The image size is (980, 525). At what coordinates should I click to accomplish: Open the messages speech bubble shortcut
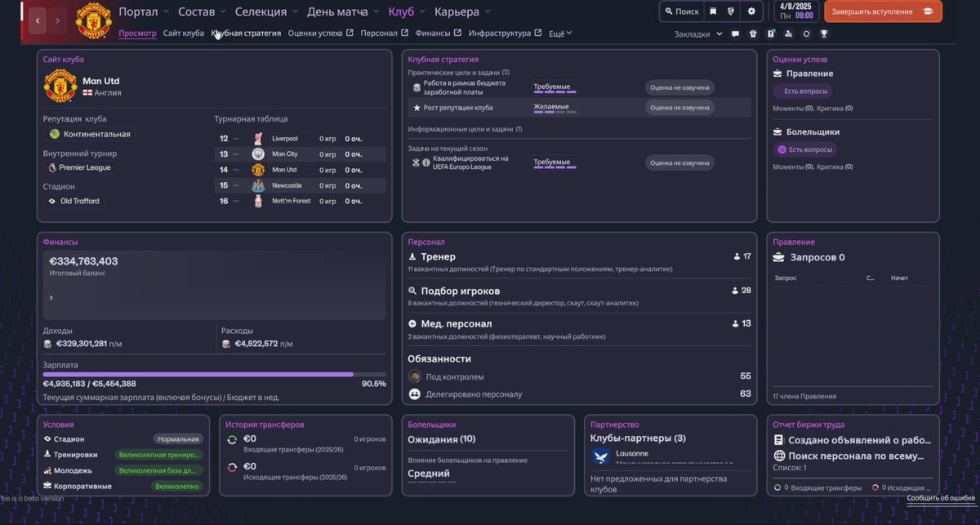735,34
